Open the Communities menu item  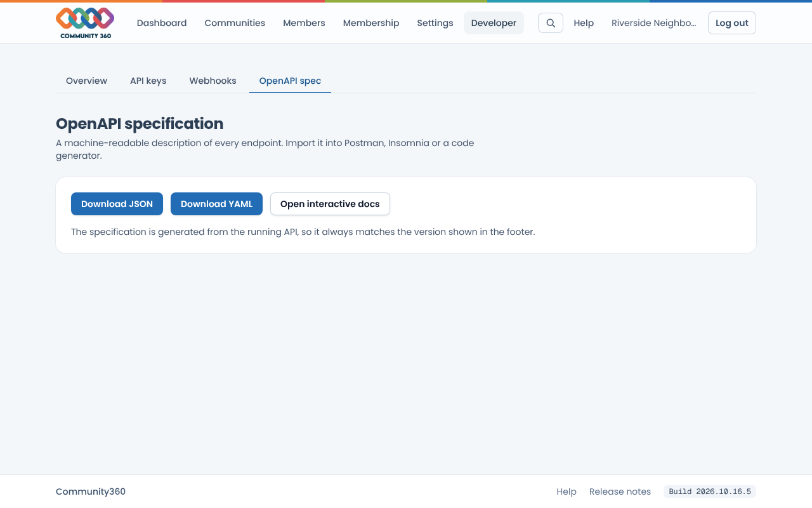pos(235,23)
